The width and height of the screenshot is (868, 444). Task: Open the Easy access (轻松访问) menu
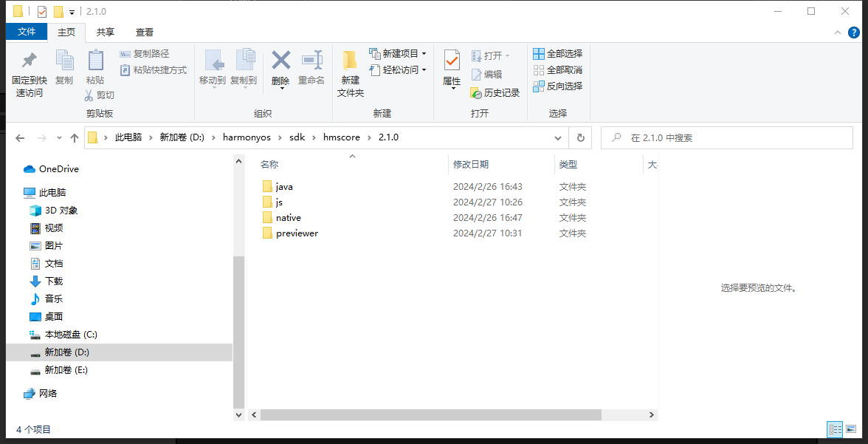point(397,70)
